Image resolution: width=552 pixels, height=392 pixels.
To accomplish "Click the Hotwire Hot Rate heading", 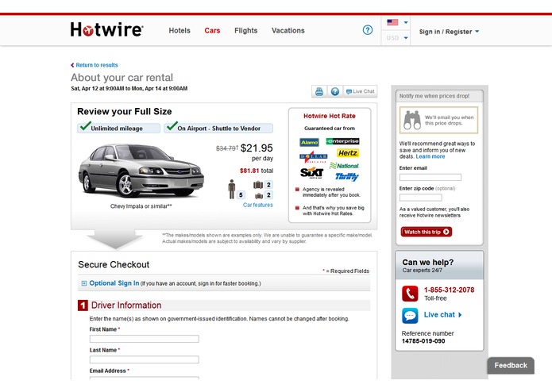I will [330, 116].
